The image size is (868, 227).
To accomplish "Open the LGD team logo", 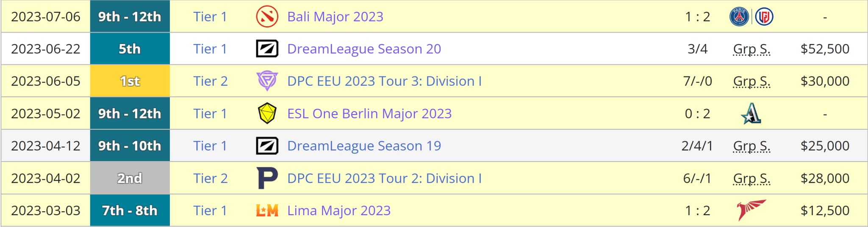I will 764,17.
